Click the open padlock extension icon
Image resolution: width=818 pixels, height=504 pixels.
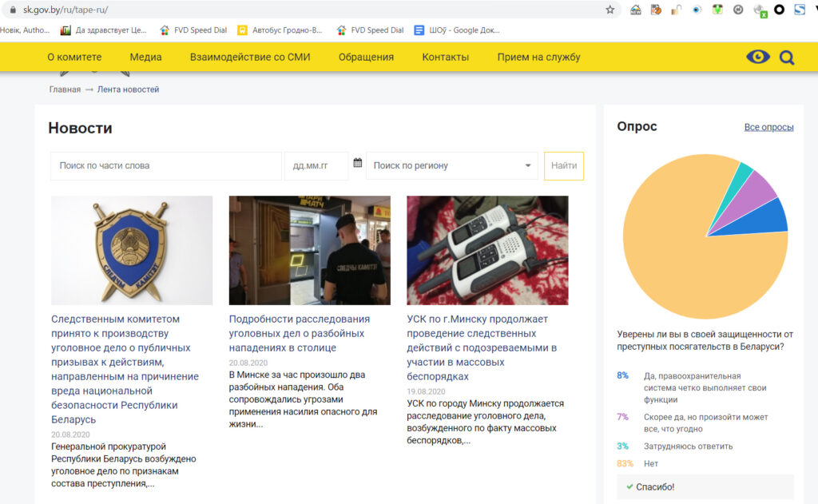pos(677,9)
